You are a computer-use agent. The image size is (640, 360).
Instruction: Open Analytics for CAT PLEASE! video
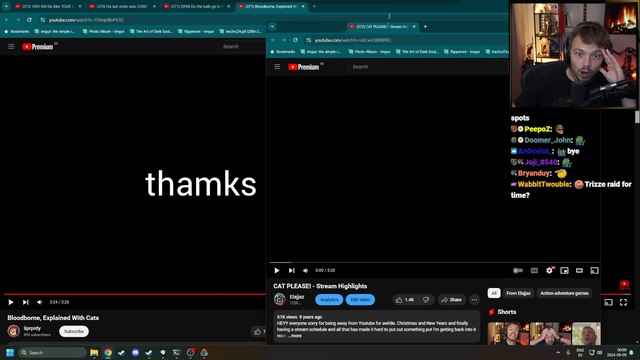(x=329, y=300)
